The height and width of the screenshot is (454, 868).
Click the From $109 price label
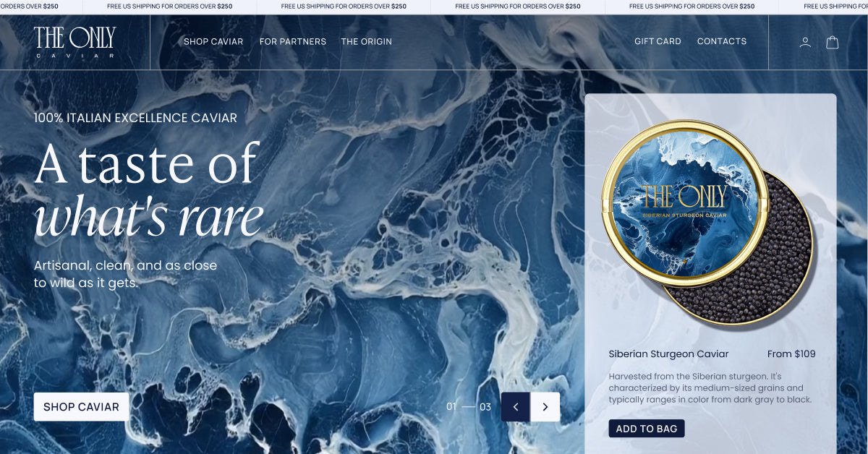tap(791, 354)
